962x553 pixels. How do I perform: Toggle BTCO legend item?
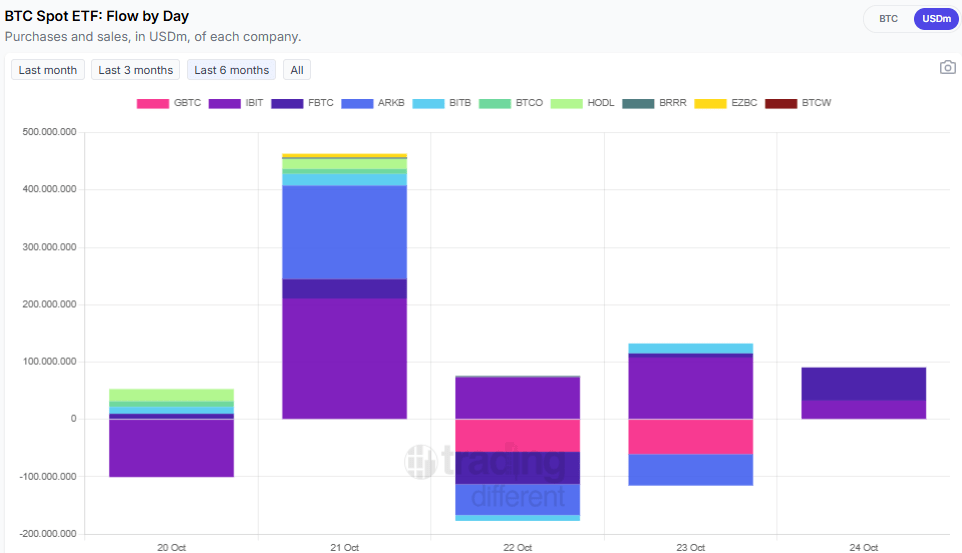pos(495,103)
